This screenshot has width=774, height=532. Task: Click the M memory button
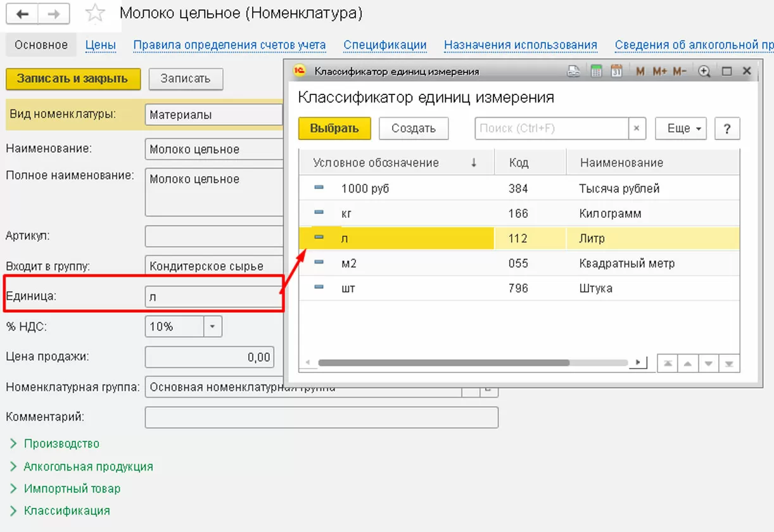coord(640,72)
